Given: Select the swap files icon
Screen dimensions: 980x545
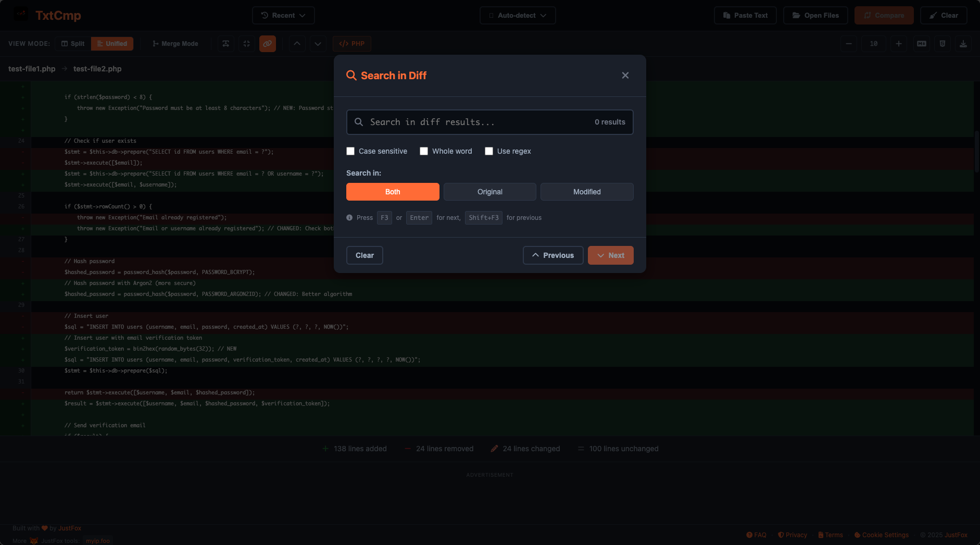Looking at the screenshot, I should coord(225,44).
